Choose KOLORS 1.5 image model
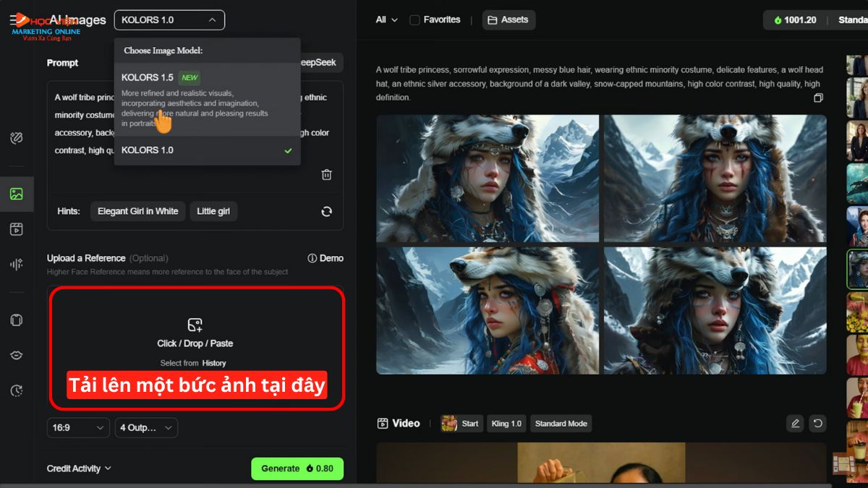The width and height of the screenshot is (868, 488). 207,100
